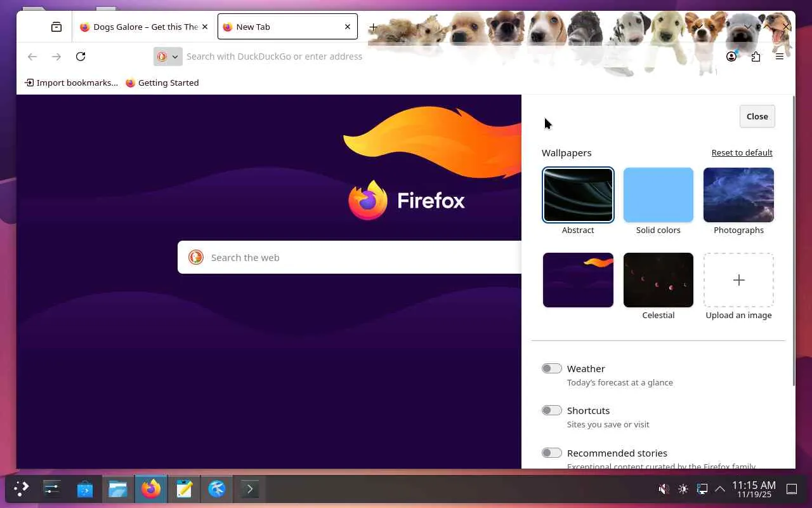Open the KDE application launcher

22,489
